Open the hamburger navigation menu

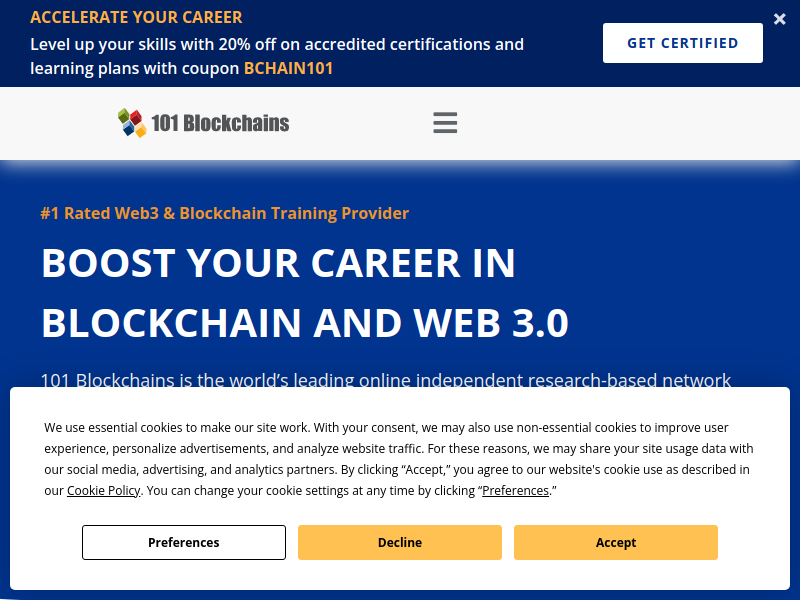(x=445, y=123)
